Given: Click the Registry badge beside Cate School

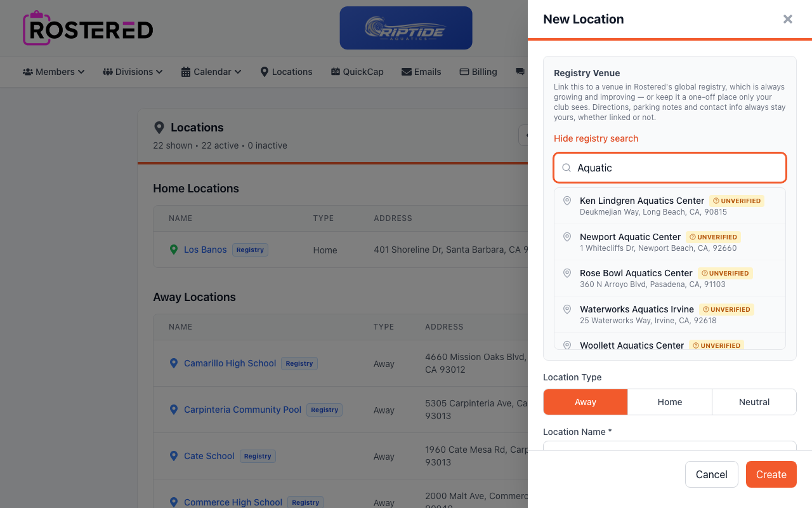Looking at the screenshot, I should point(258,456).
